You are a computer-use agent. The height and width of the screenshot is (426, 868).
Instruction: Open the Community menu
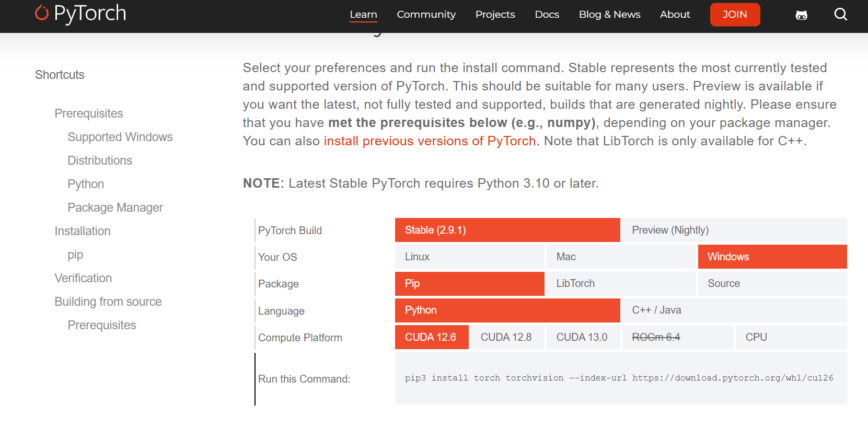(426, 15)
